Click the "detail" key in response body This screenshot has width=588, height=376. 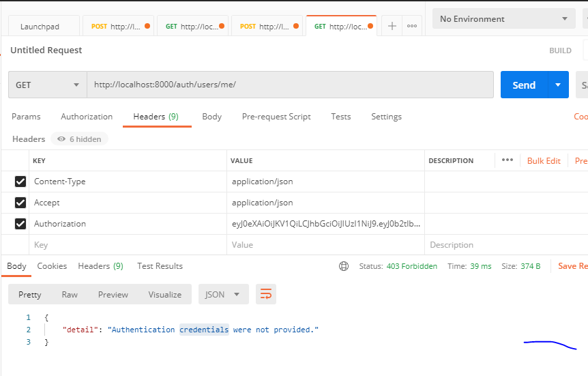point(80,330)
